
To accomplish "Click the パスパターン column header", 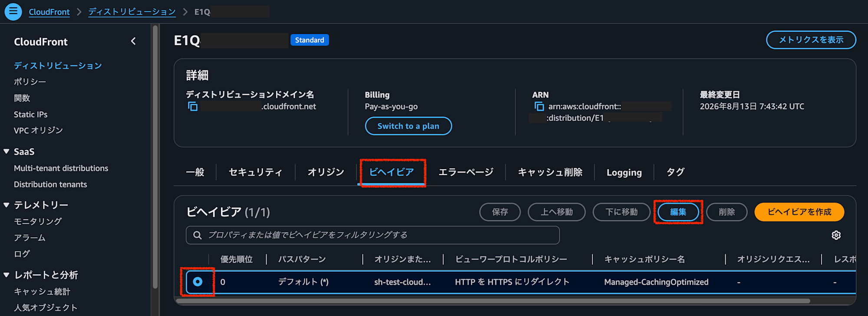I will pyautogui.click(x=302, y=259).
